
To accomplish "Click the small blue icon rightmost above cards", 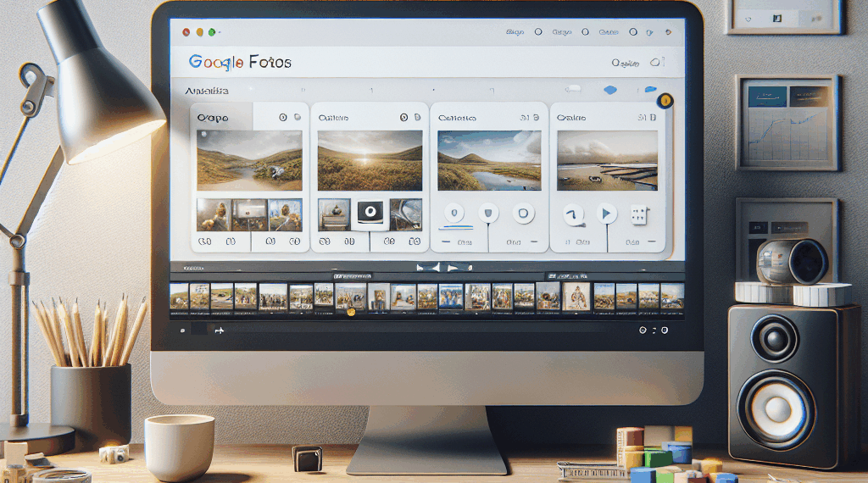I will click(x=650, y=89).
